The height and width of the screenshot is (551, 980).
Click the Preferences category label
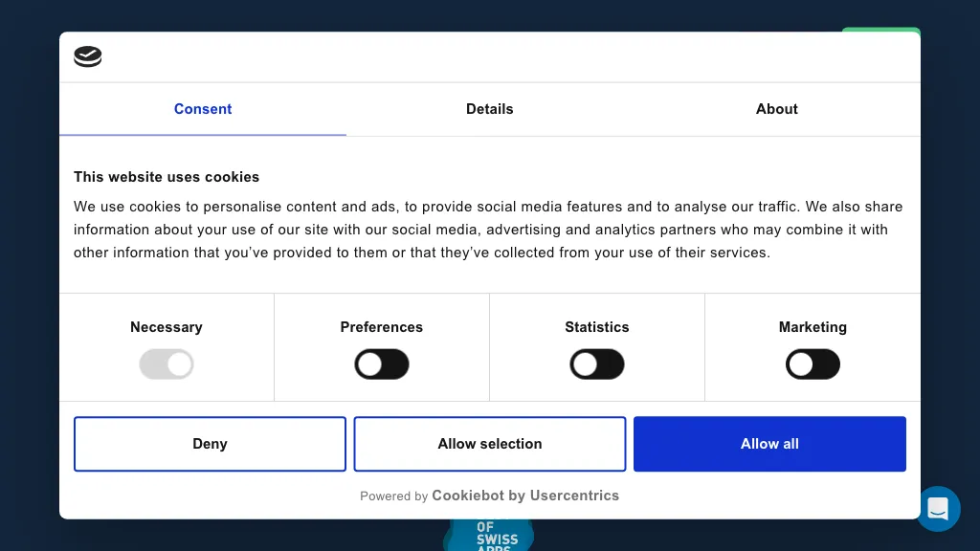(382, 327)
